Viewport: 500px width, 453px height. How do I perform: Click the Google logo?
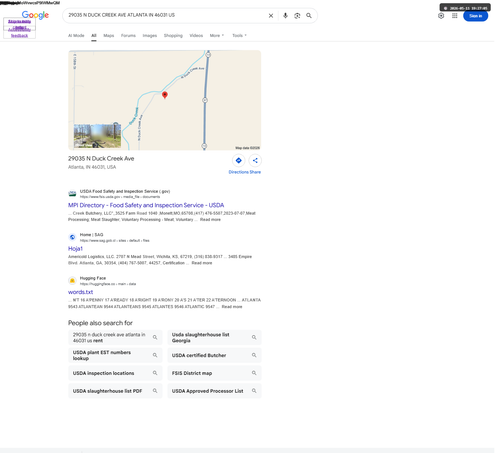pyautogui.click(x=35, y=15)
